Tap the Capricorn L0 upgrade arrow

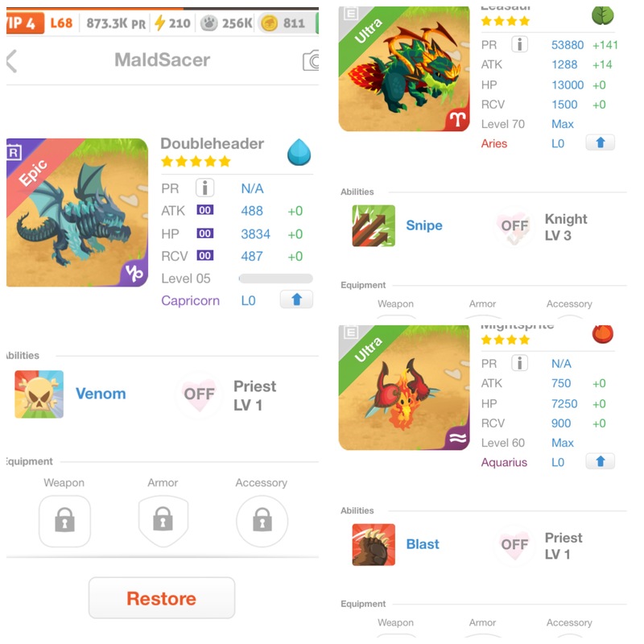click(296, 299)
